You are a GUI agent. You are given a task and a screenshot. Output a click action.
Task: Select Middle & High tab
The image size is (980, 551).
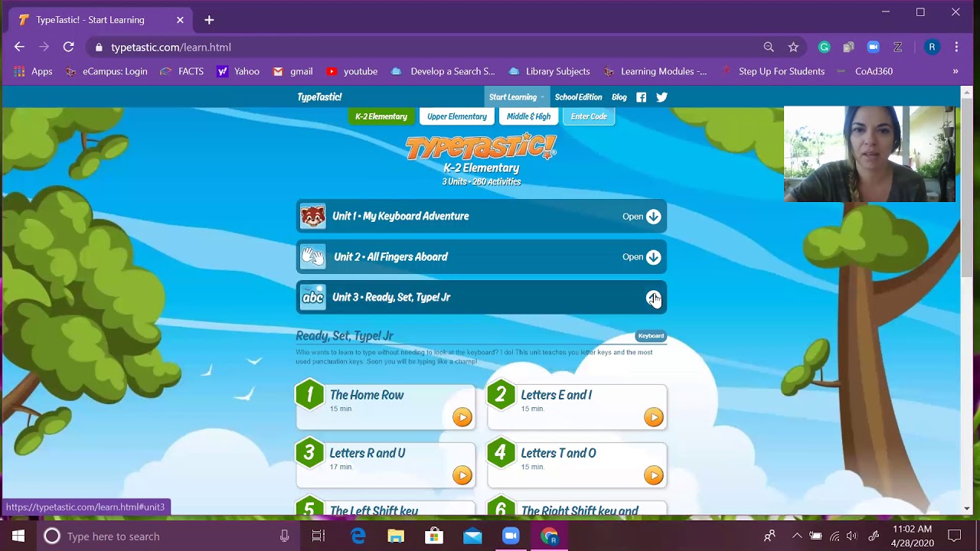(x=528, y=116)
